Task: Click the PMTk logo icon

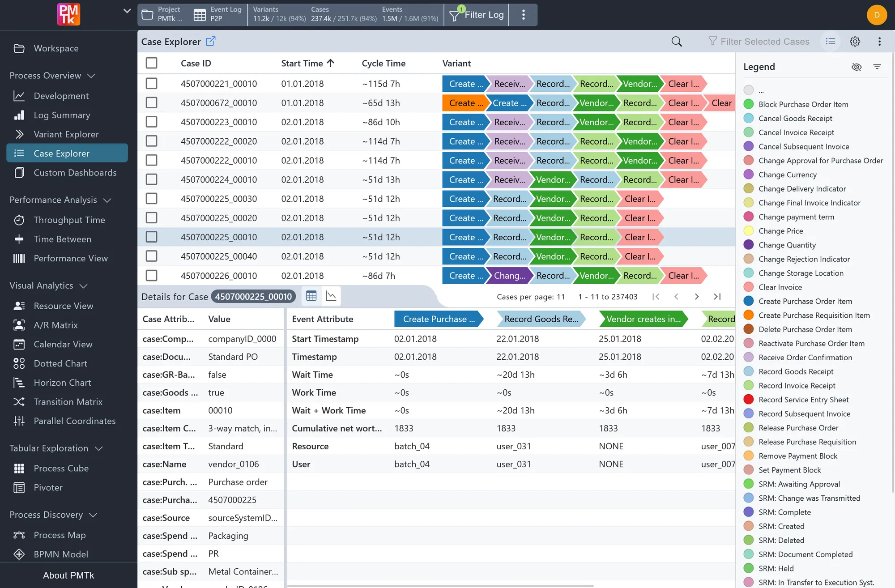Action: point(68,14)
